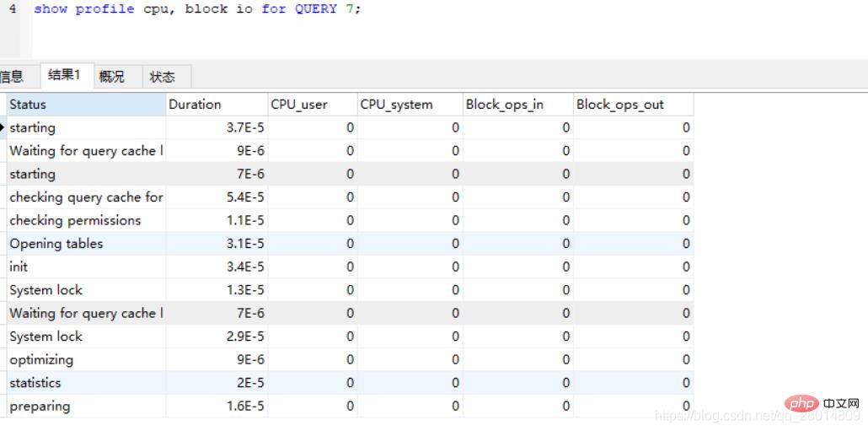868x431 pixels.
Task: Click the Block_ops_out column header
Action: tap(632, 105)
